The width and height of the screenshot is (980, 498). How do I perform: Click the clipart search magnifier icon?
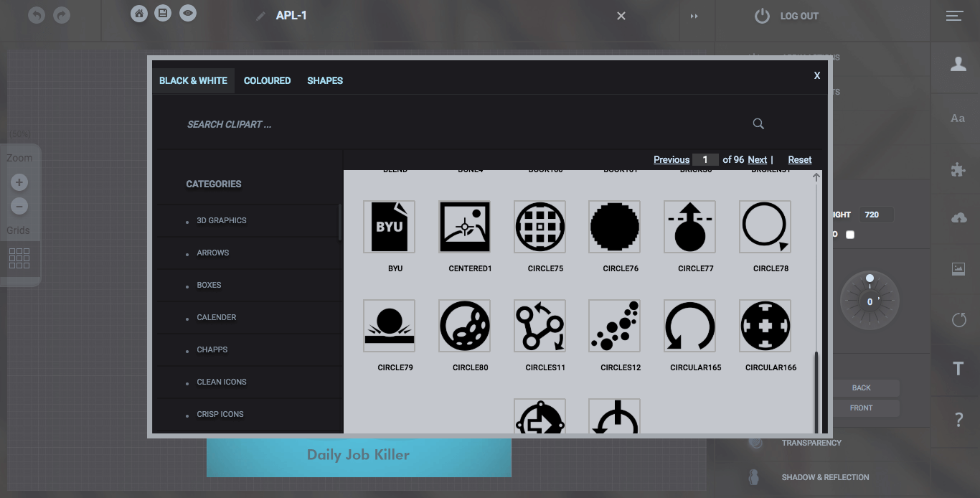click(758, 124)
